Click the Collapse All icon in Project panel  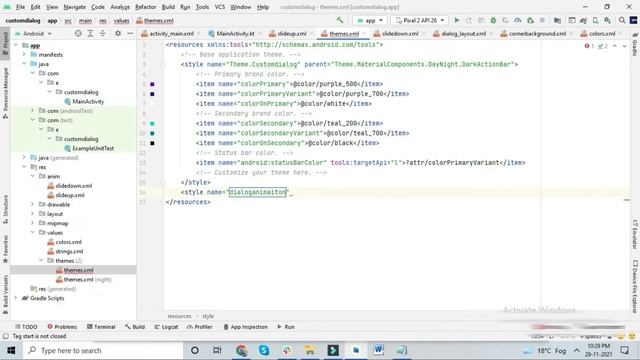102,33
